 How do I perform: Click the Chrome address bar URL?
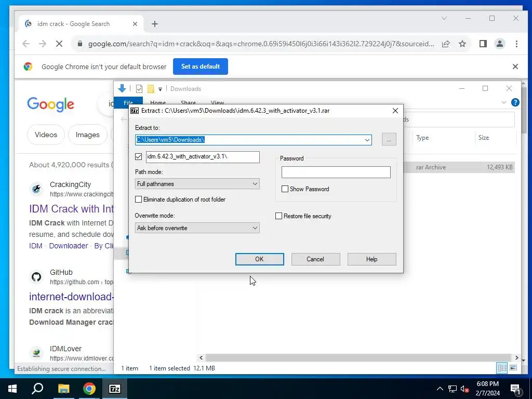coord(261,44)
